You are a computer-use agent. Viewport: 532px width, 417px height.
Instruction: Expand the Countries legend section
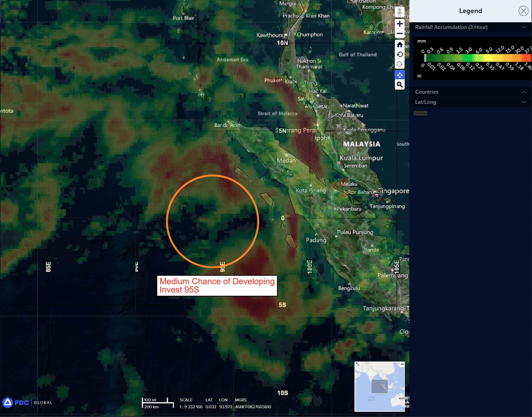(x=523, y=92)
